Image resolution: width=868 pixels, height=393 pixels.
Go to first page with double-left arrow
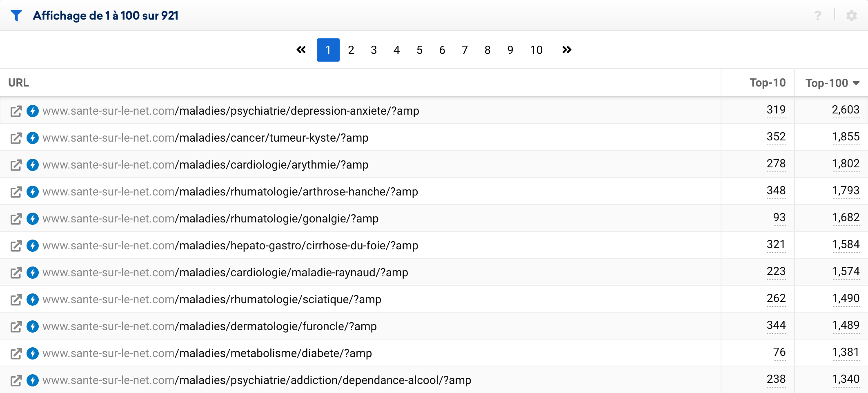[x=301, y=50]
